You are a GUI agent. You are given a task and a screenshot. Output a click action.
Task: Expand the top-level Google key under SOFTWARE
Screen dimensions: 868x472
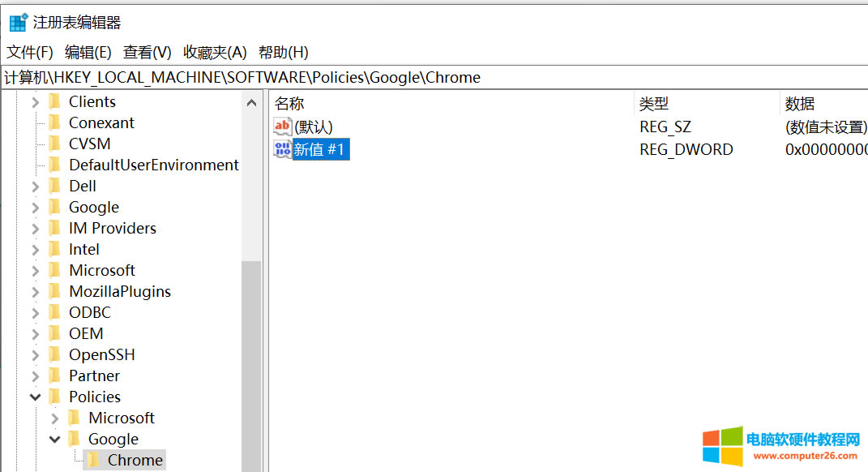(x=36, y=208)
